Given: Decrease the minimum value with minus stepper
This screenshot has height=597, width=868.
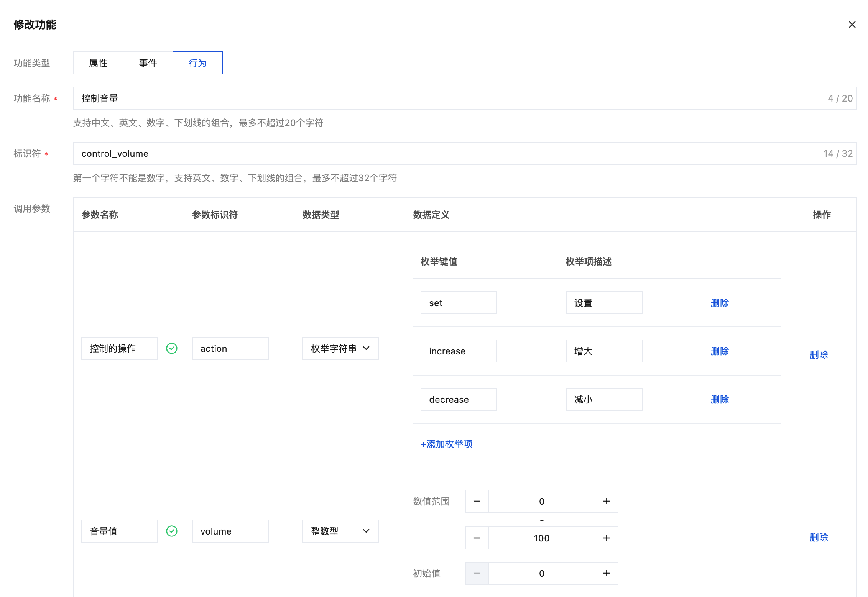Looking at the screenshot, I should [x=477, y=501].
